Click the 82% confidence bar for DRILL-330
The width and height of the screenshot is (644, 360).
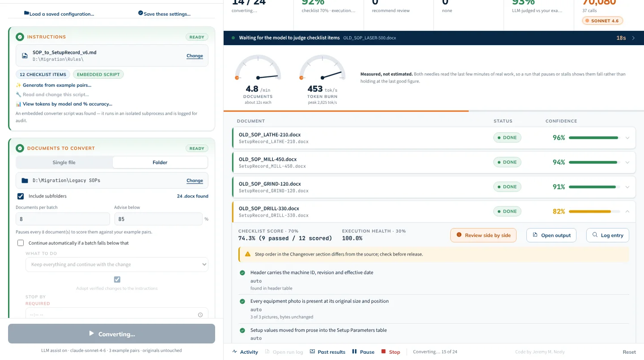pos(594,212)
